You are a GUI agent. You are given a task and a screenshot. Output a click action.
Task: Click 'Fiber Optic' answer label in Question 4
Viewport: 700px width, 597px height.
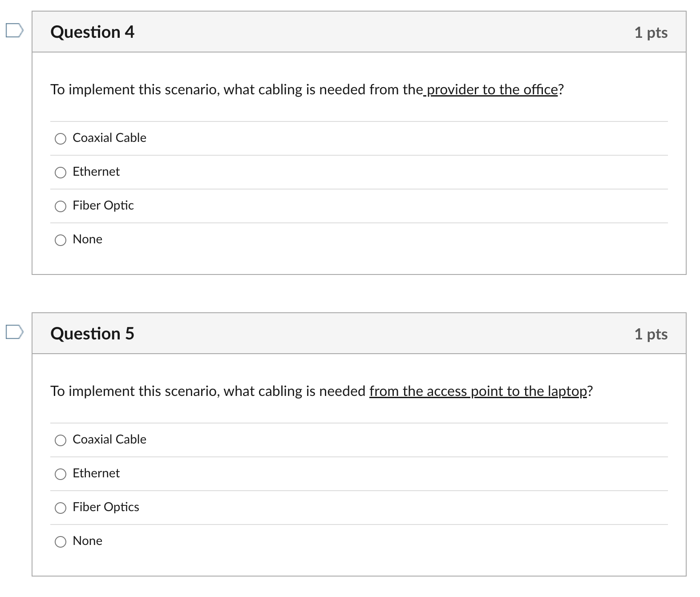(103, 206)
